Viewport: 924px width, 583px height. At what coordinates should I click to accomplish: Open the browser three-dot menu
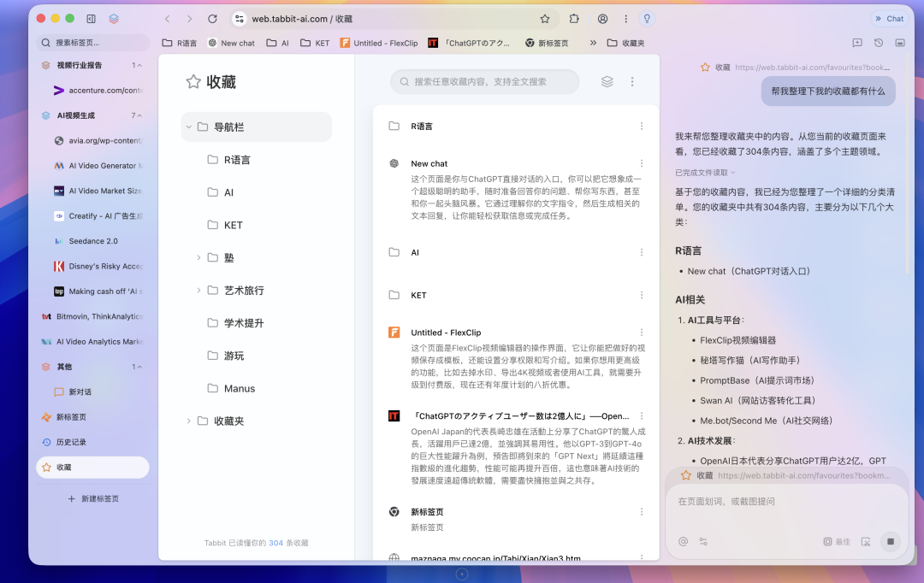[x=625, y=19]
